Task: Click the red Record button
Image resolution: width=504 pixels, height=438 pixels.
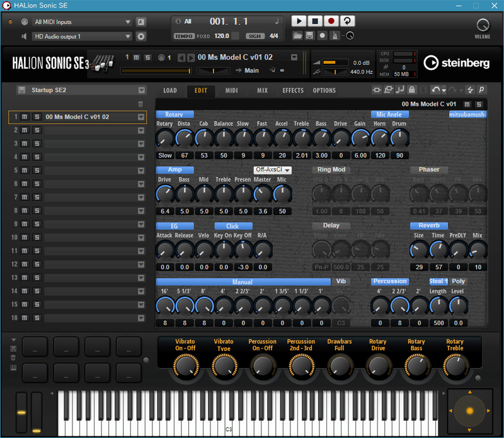Action: [x=331, y=21]
